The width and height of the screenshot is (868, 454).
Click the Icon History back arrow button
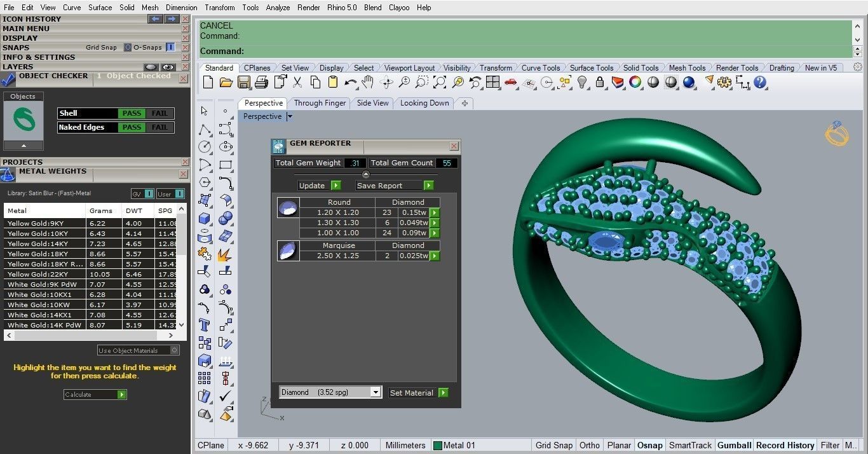tap(156, 19)
